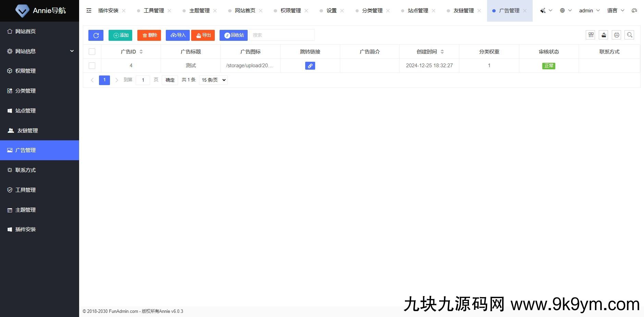The width and height of the screenshot is (644, 317).
Task: Sort by 广告ID using its sort arrows
Action: [x=141, y=52]
